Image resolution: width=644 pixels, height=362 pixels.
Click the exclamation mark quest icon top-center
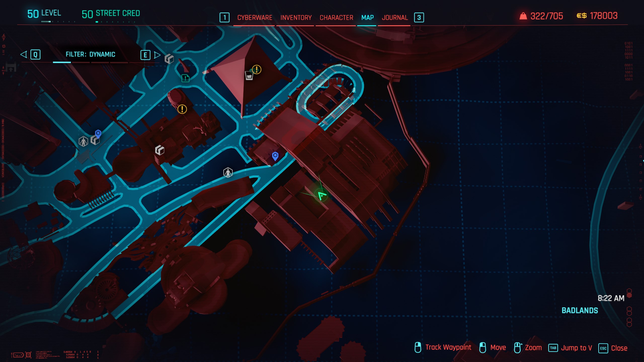tap(256, 70)
